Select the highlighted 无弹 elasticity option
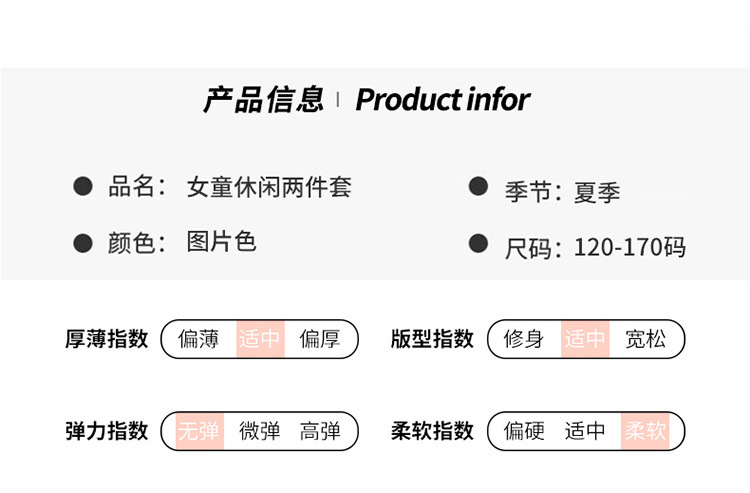Viewport: 750px width, 493px height. pyautogui.click(x=198, y=431)
